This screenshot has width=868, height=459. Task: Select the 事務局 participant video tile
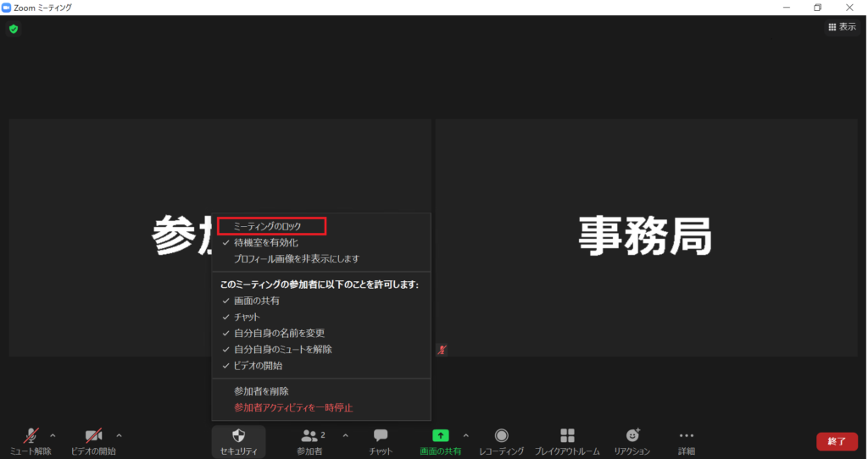645,237
